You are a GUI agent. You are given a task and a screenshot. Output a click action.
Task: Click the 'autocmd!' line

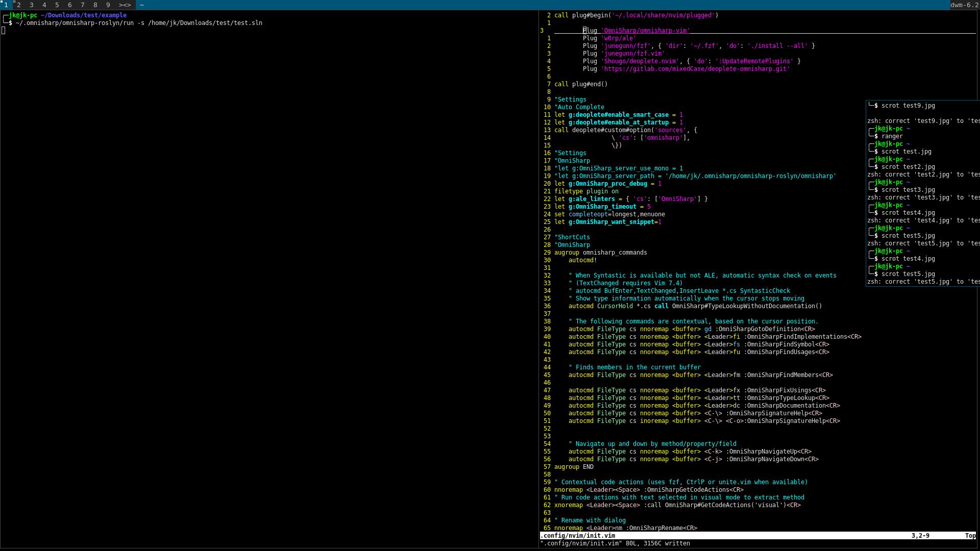click(x=583, y=260)
